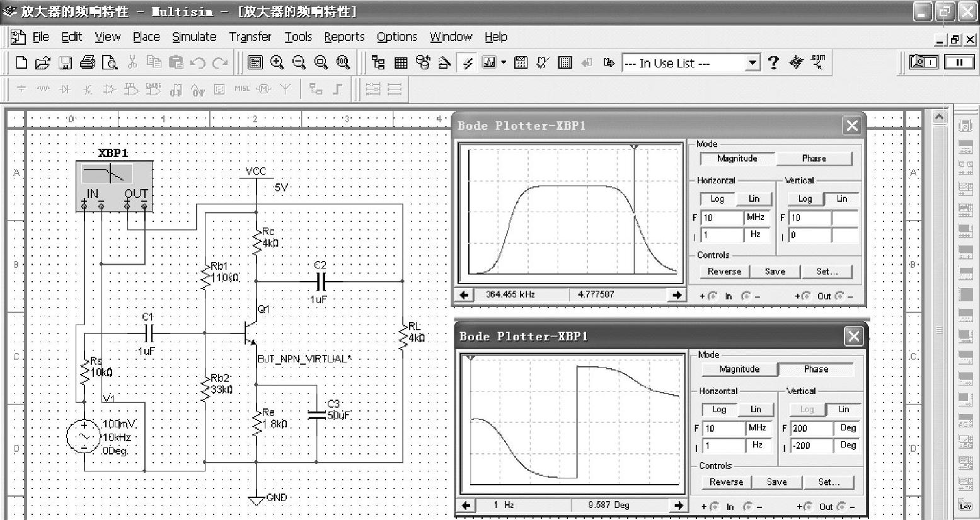Open the Grapher icon in toolbar
This screenshot has width=980, height=520.
489,62
